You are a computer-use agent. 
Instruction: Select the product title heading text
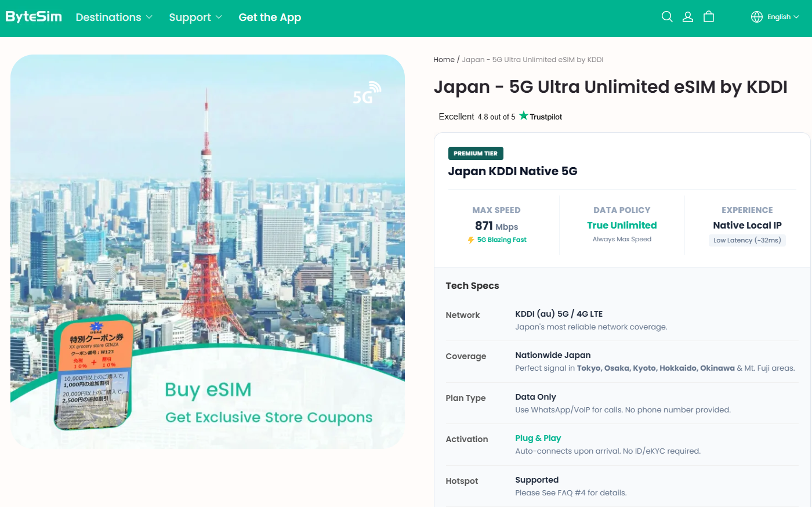click(x=611, y=87)
